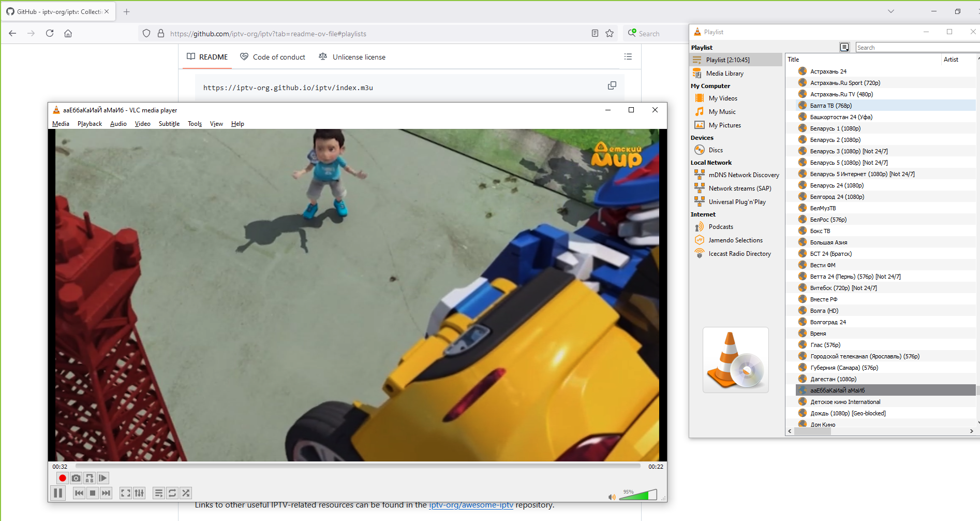Copy the index.m3u playlist URL
980x521 pixels.
click(x=612, y=85)
